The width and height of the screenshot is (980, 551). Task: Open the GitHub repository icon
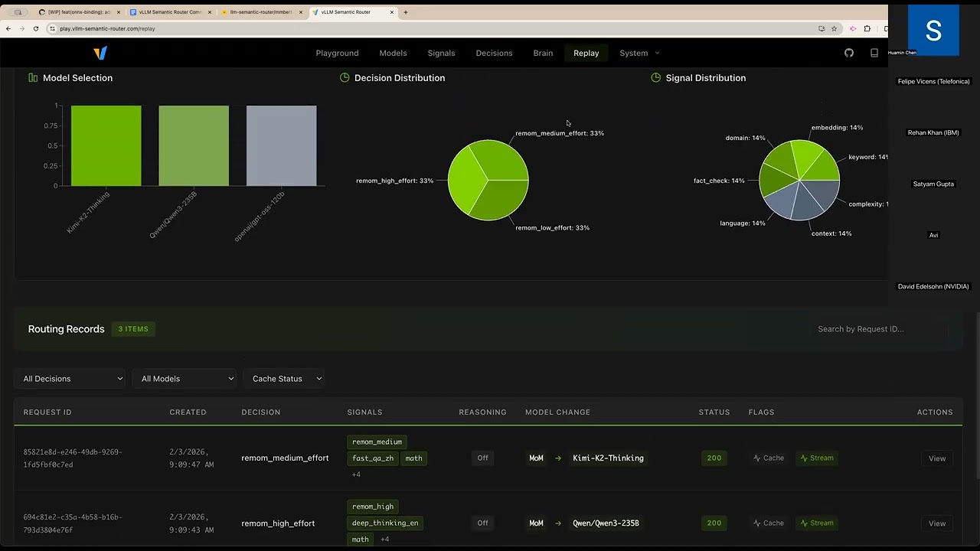click(x=849, y=53)
